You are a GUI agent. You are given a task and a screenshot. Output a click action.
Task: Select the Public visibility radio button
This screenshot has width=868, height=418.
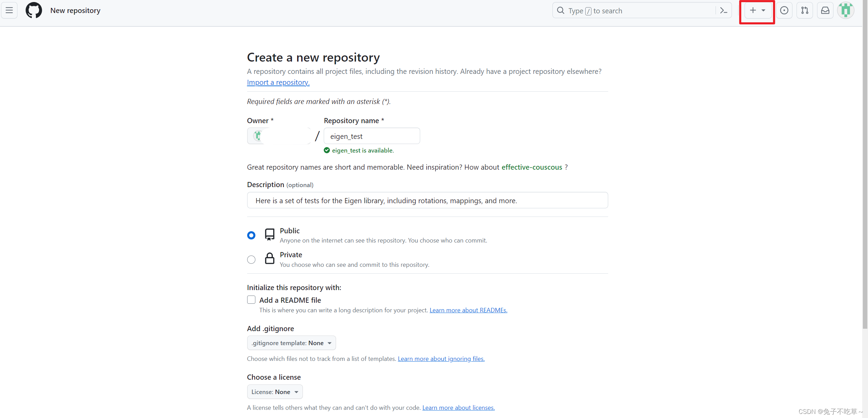tap(251, 235)
